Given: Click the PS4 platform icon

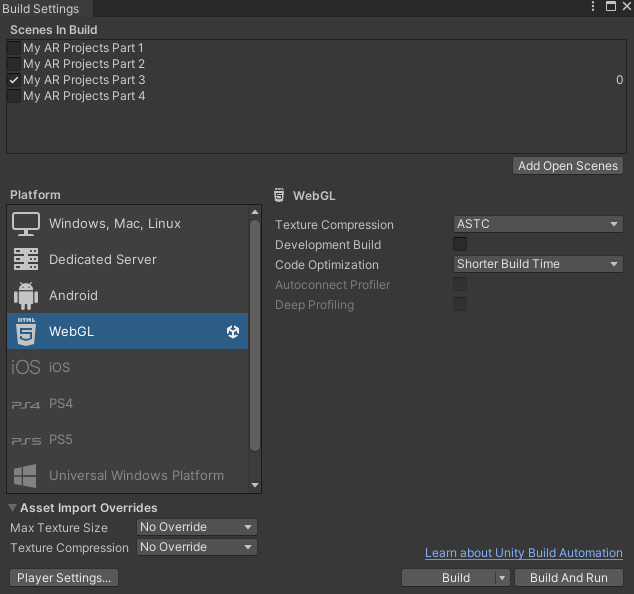Looking at the screenshot, I should coord(26,404).
